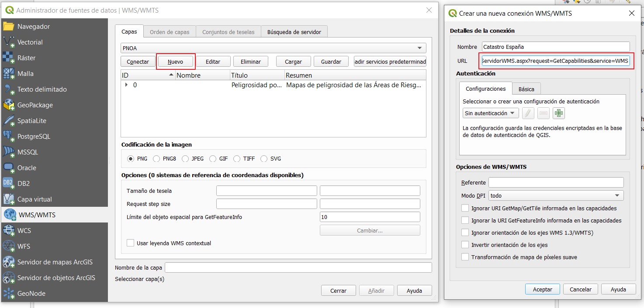Screen dimensions: 644x308
Task: Switch to the Orden de capas tab
Action: click(170, 32)
